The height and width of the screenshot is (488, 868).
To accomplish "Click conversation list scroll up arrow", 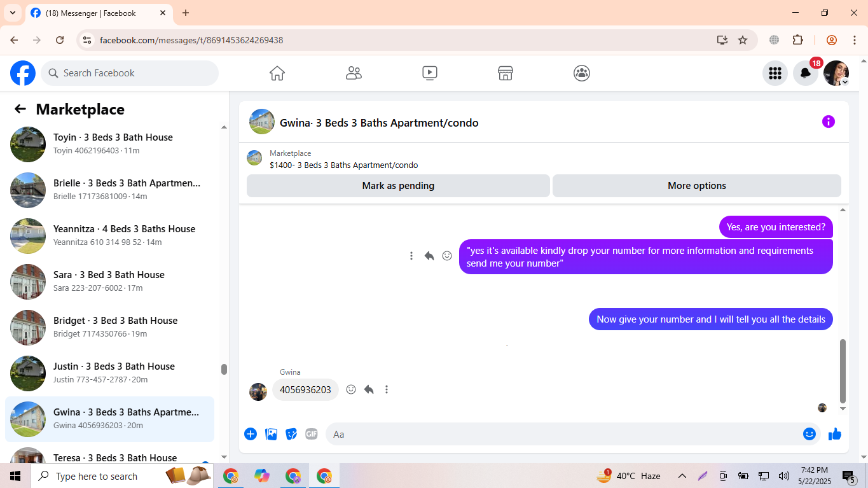I will pyautogui.click(x=224, y=127).
